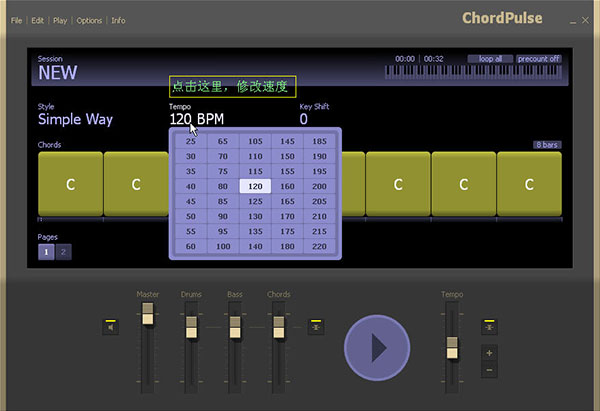Select tempo 115 in the grid

[255, 171]
